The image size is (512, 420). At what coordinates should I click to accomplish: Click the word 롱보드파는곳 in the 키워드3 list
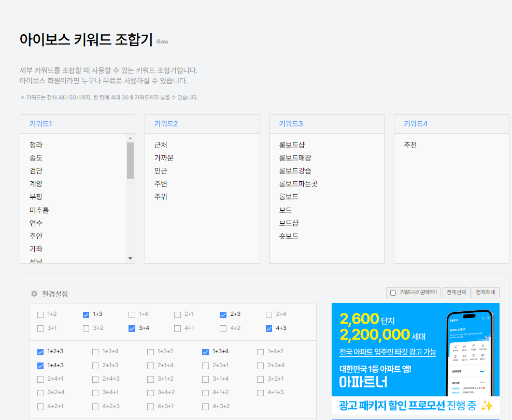tap(298, 184)
